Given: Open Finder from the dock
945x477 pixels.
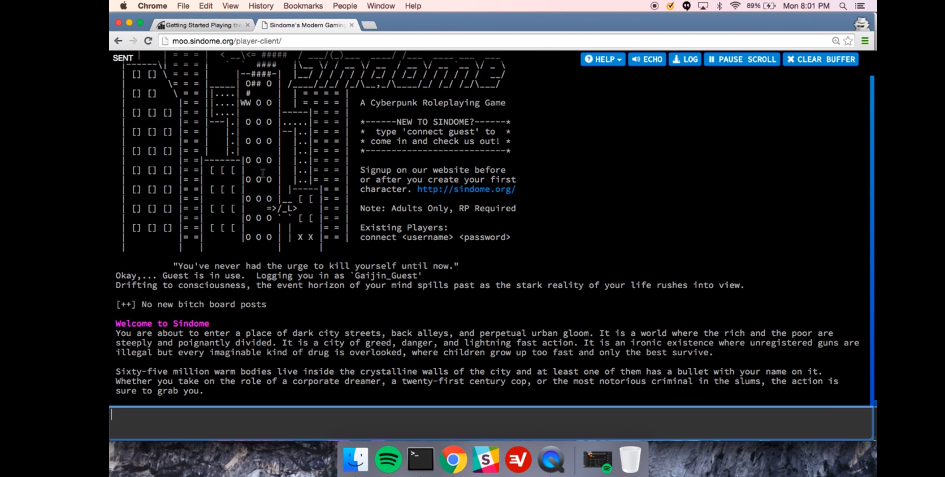Looking at the screenshot, I should [355, 460].
